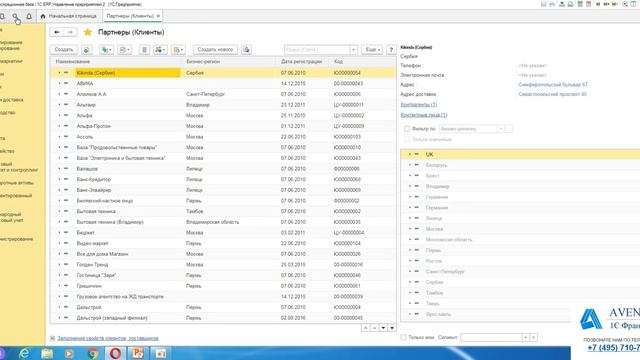Viewport: 640px width, 360px height.
Task: Select Грузовое агентство на ЖД транспорте row
Action: [223, 297]
